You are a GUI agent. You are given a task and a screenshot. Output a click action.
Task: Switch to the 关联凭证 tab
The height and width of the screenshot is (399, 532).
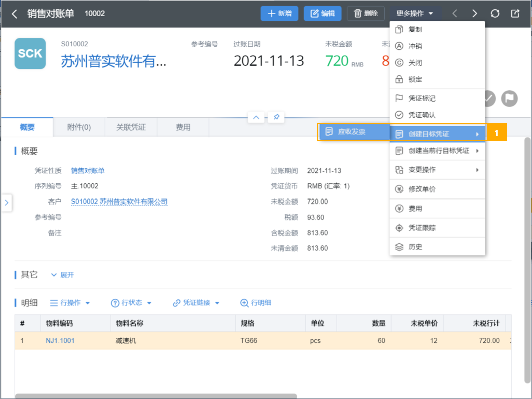click(x=131, y=127)
